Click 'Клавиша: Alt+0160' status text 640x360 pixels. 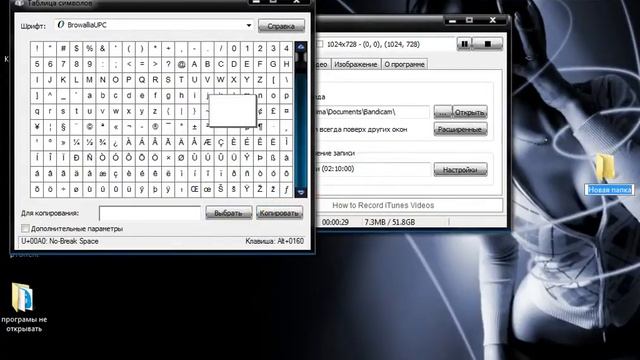point(274,241)
